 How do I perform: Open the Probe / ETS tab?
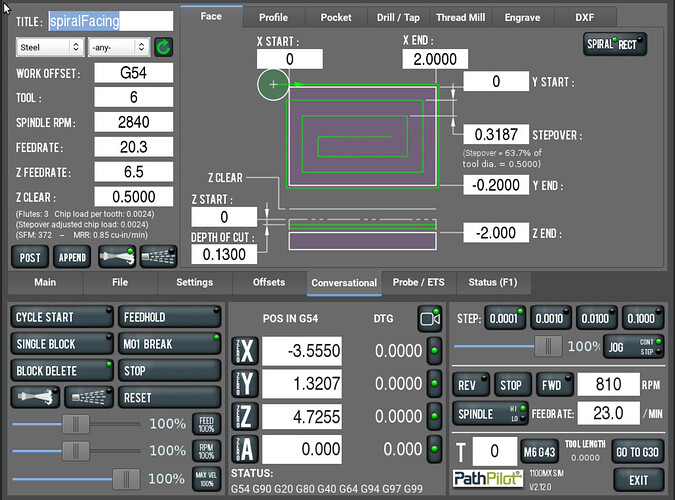(x=418, y=283)
